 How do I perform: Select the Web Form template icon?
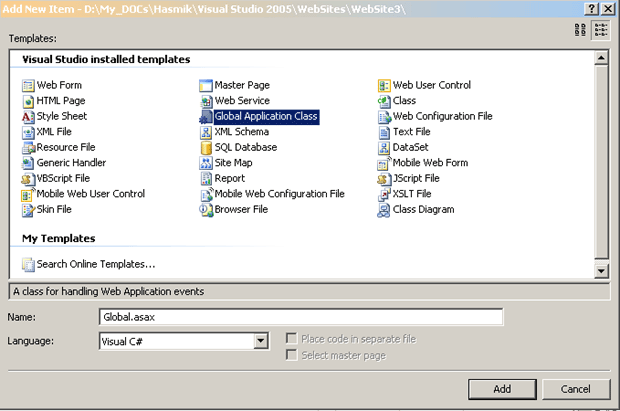(x=28, y=85)
